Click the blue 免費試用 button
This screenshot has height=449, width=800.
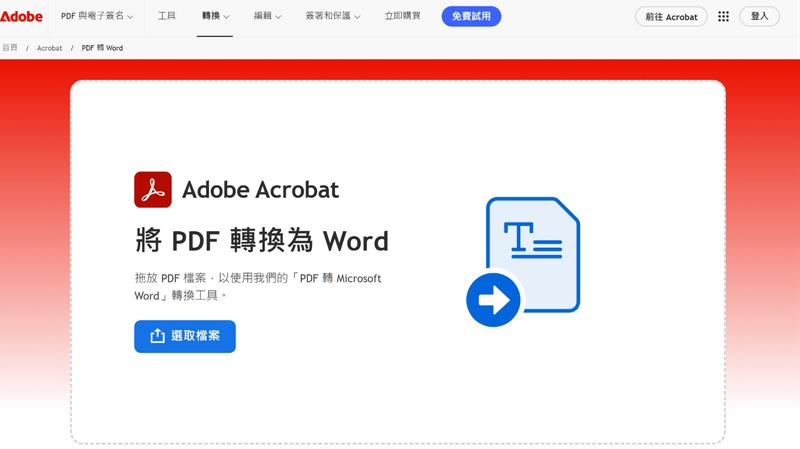[471, 16]
